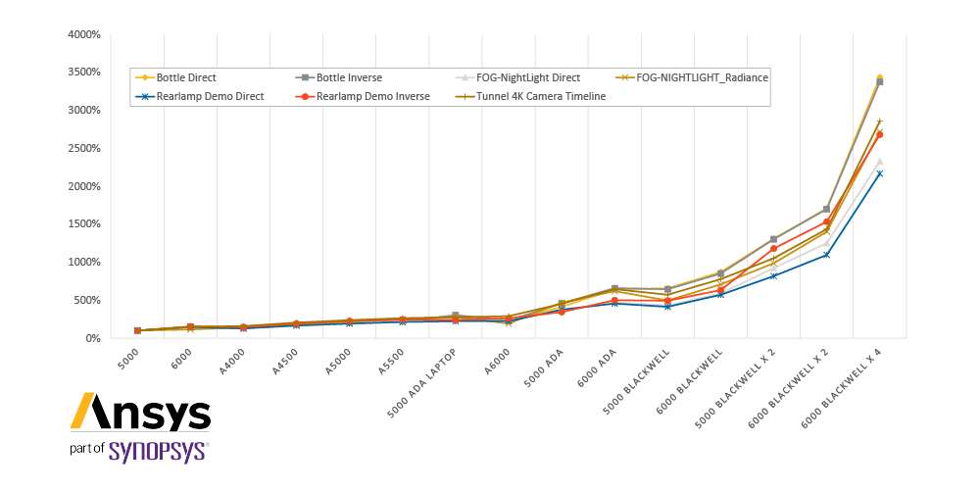The height and width of the screenshot is (490, 980).
Task: Click the Rearlamp Demo Direct legend entry
Action: pos(200,96)
